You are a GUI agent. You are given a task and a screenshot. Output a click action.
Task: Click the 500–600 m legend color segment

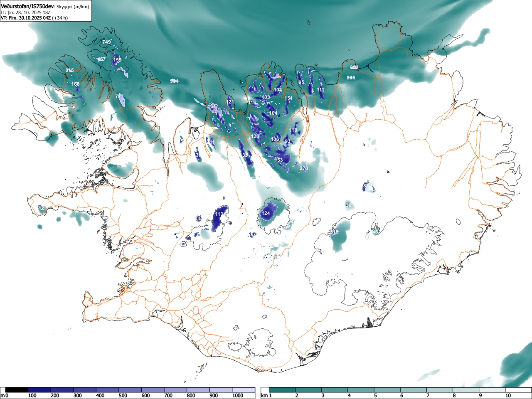(130, 390)
